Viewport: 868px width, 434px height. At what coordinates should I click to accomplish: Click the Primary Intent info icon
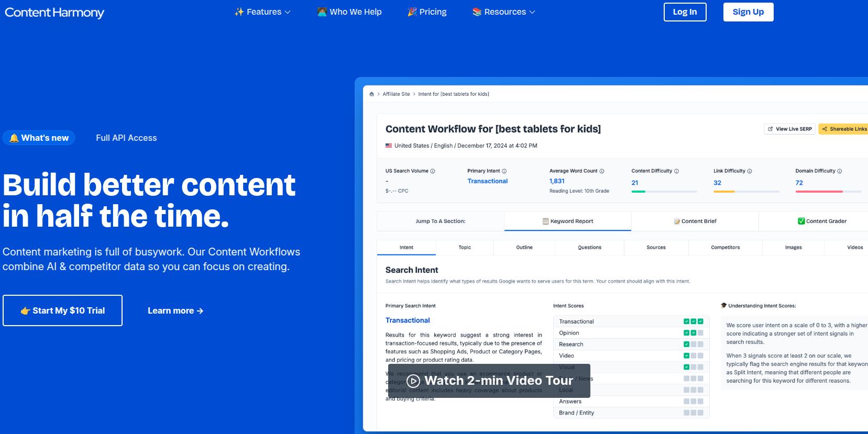pyautogui.click(x=504, y=171)
